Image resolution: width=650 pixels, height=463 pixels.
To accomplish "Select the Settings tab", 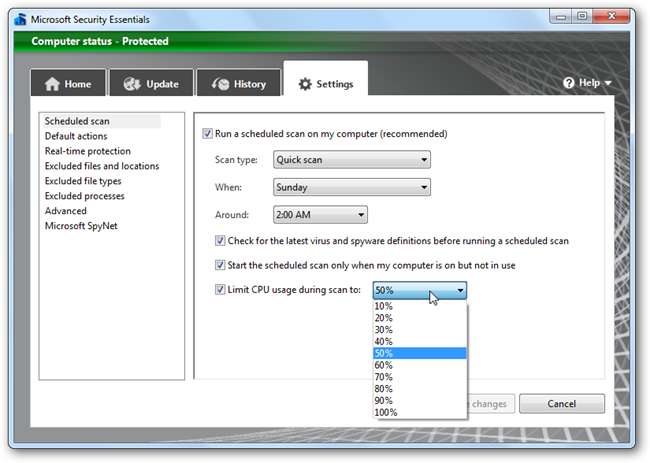I will (x=325, y=79).
